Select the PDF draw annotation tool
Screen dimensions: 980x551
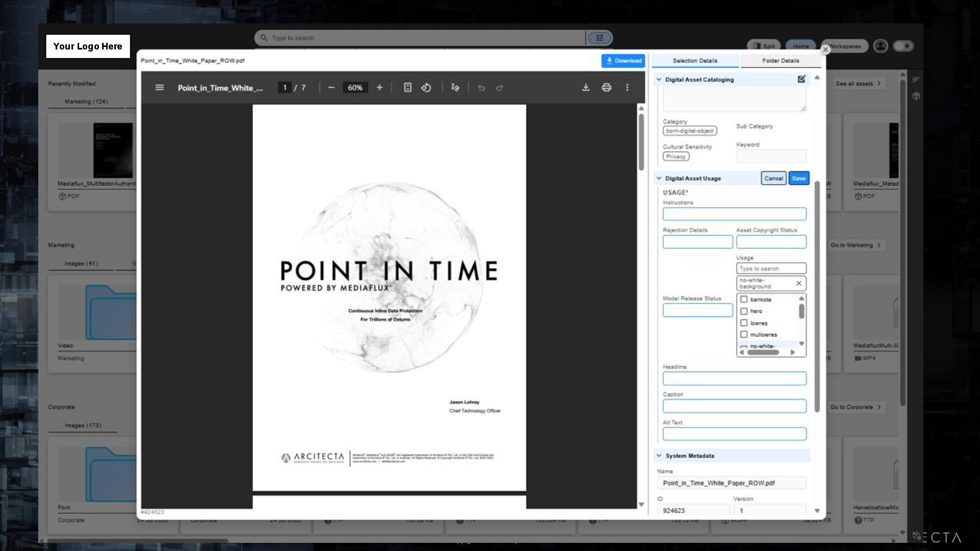click(455, 88)
